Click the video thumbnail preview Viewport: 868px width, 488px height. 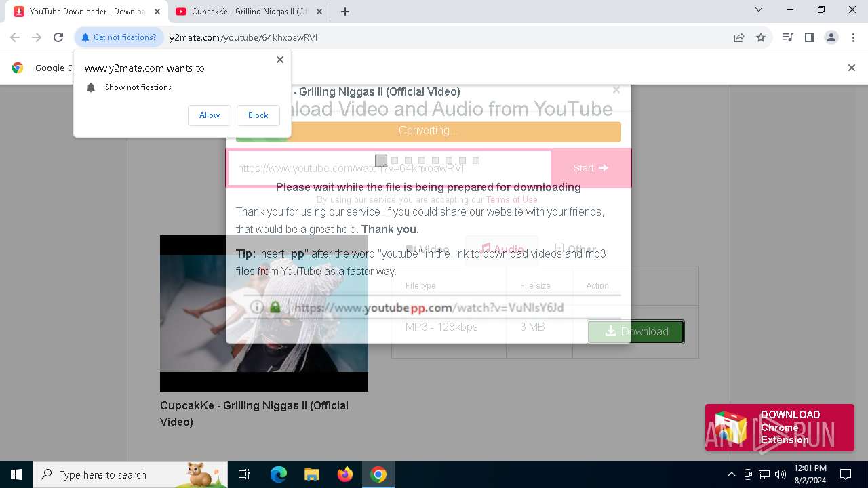(x=264, y=313)
